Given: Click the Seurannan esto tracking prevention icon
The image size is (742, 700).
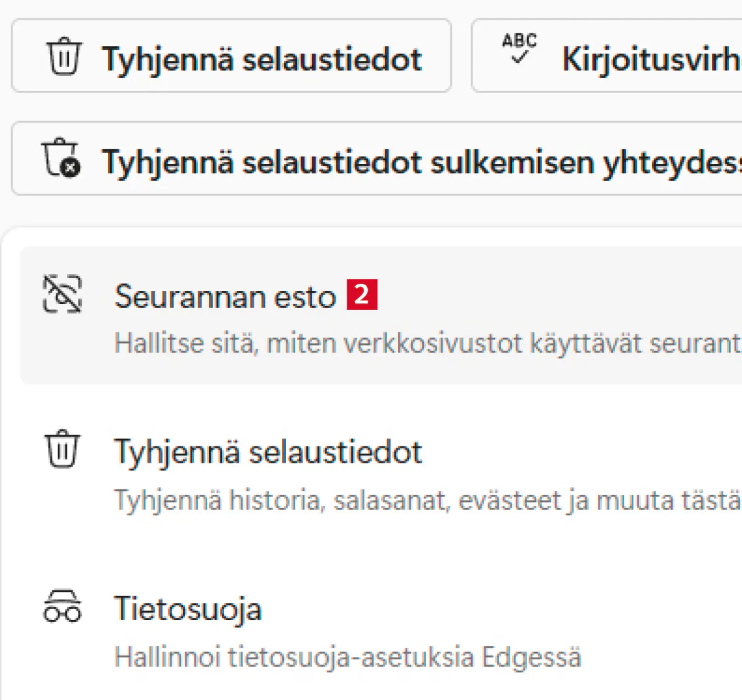Looking at the screenshot, I should [x=62, y=294].
